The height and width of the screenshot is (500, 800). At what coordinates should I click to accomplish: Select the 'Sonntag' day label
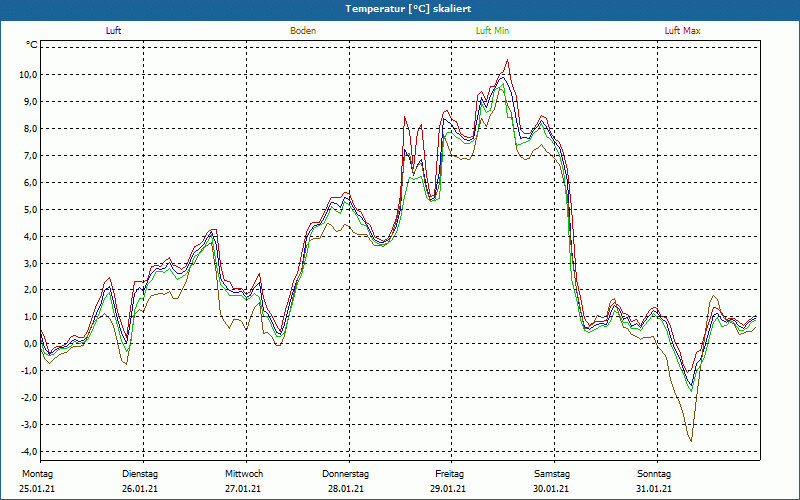655,474
